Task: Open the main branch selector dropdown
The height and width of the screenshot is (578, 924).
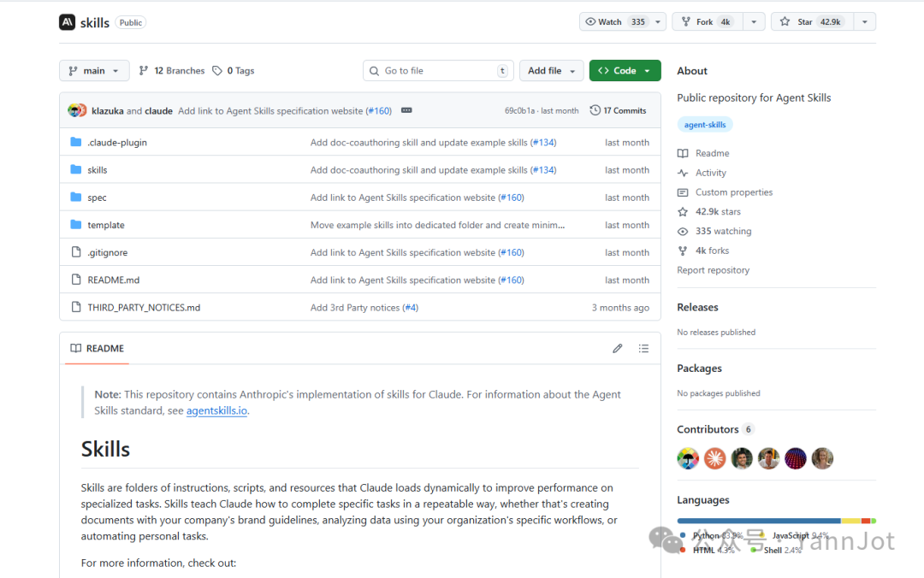Action: click(x=93, y=70)
